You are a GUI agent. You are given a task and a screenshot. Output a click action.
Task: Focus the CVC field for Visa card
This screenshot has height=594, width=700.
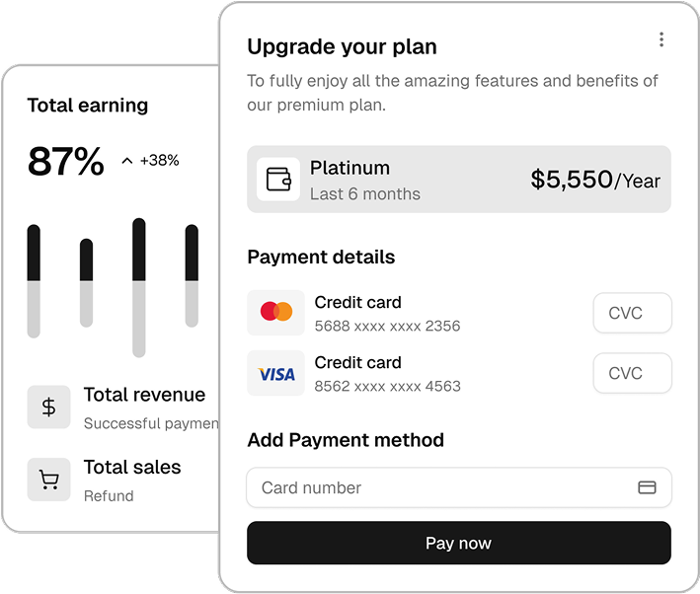[632, 373]
